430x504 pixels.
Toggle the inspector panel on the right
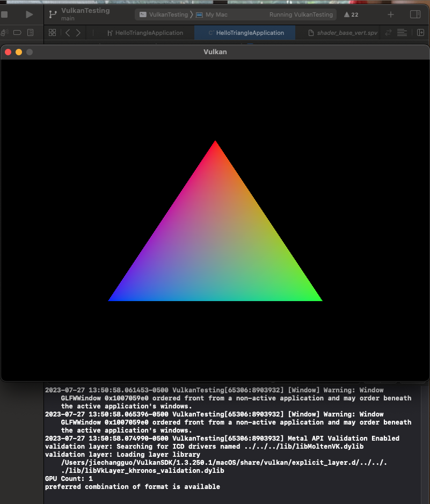415,14
